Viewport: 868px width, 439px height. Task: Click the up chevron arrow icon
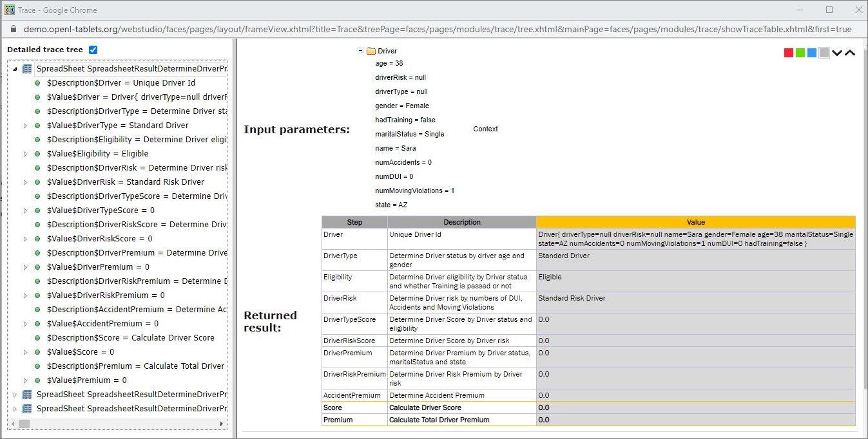click(x=850, y=53)
